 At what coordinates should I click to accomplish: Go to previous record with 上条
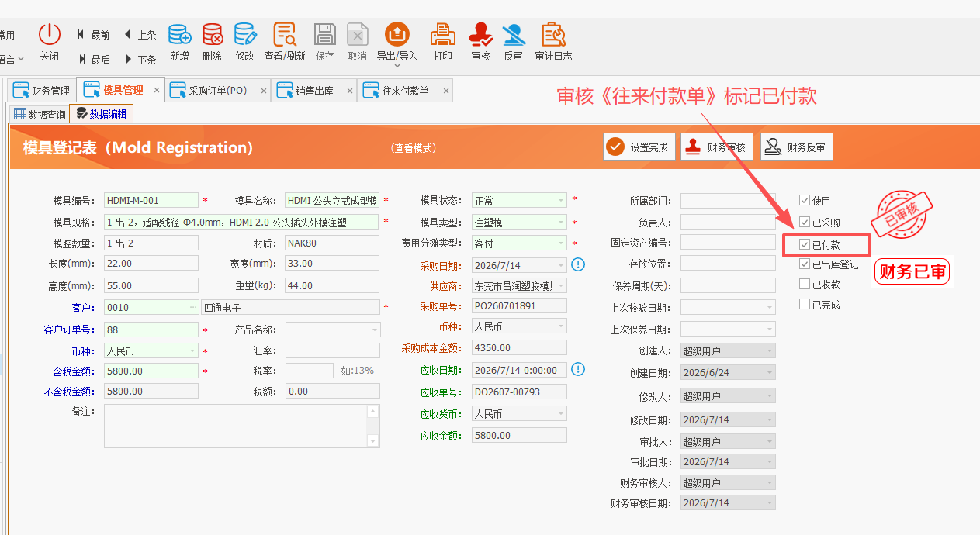coord(140,35)
